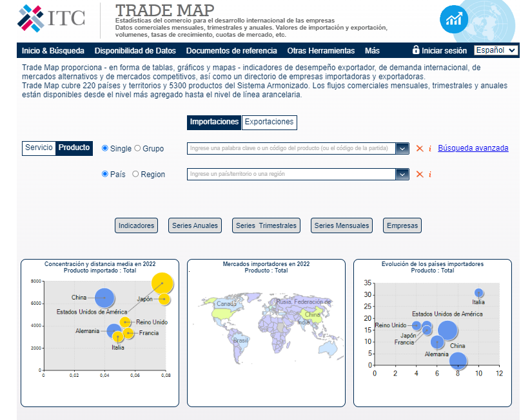Click Canada on the world map
Screen dimensions: 530x420
(x=226, y=304)
